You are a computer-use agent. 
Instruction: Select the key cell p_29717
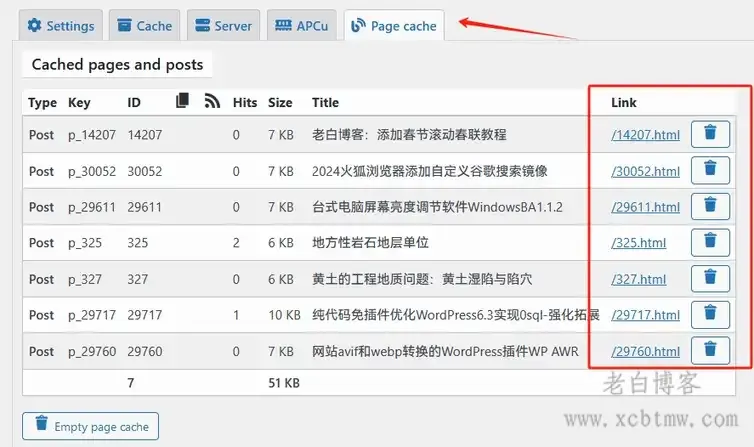pyautogui.click(x=92, y=315)
